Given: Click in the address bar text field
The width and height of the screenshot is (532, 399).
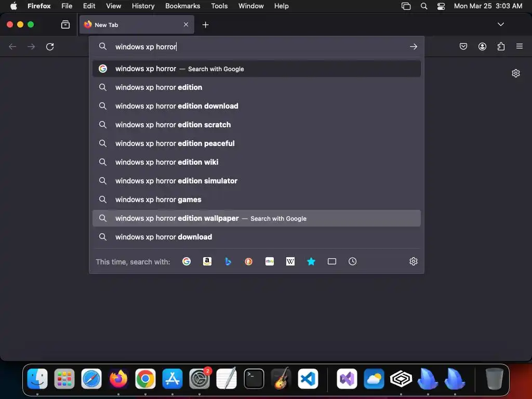Looking at the screenshot, I should [258, 46].
